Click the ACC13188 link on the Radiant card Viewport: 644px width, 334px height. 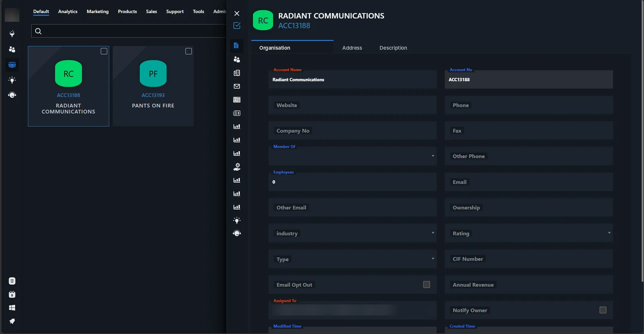68,95
